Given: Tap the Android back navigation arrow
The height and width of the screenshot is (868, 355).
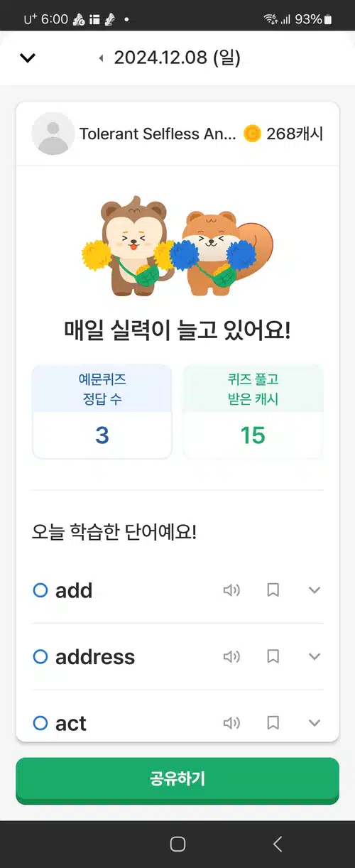Looking at the screenshot, I should tap(278, 844).
